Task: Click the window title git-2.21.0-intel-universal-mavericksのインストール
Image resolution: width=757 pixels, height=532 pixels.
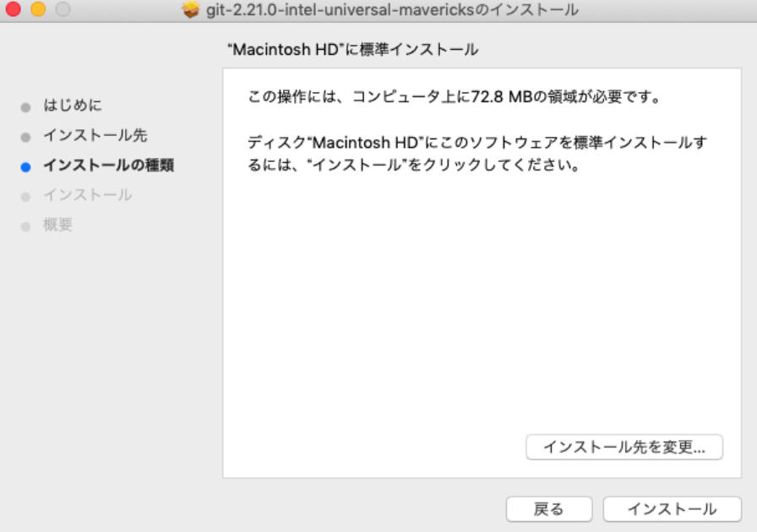Action: pyautogui.click(x=393, y=9)
